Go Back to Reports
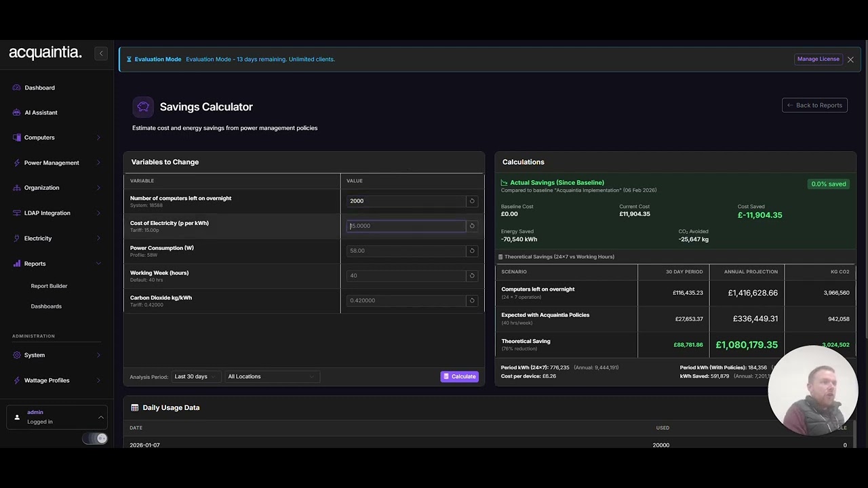The image size is (868, 488). pyautogui.click(x=814, y=105)
